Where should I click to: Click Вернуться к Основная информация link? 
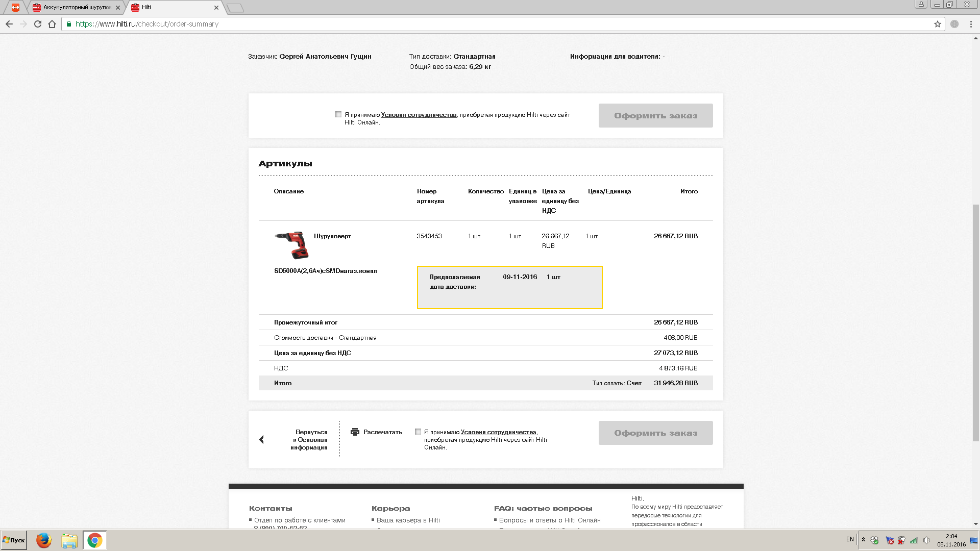[309, 440]
